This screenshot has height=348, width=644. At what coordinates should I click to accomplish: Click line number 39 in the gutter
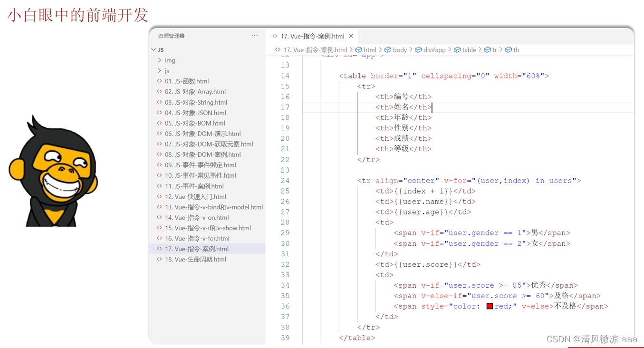[x=285, y=338]
